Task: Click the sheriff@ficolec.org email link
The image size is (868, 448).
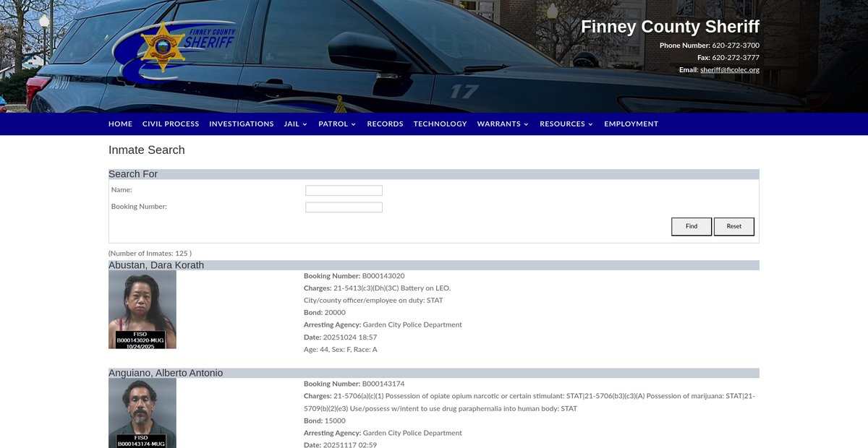Action: pyautogui.click(x=730, y=69)
